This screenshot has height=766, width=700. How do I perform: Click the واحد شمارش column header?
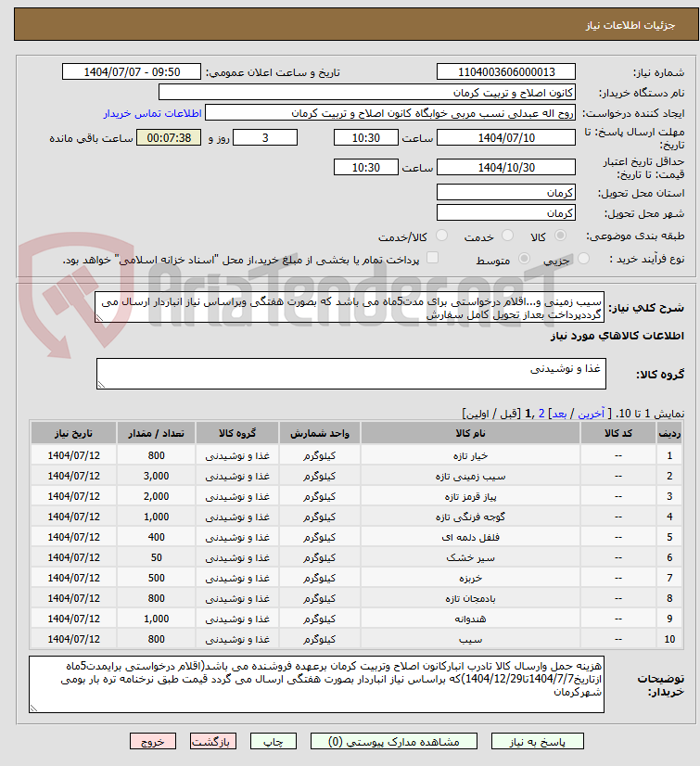pyautogui.click(x=320, y=433)
